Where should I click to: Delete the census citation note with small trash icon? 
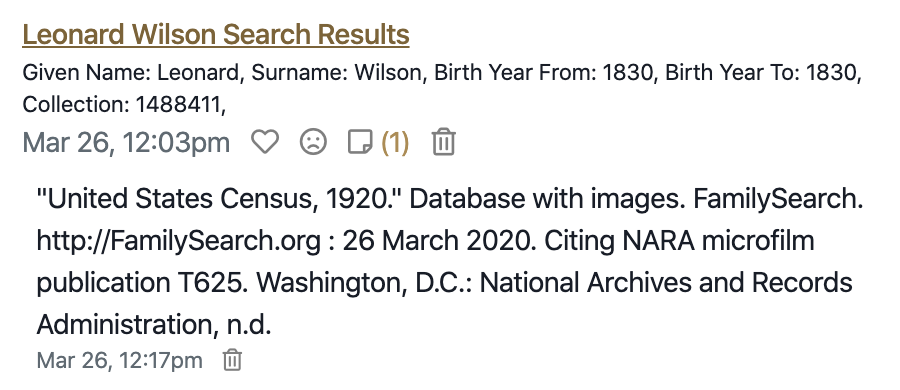coord(232,360)
